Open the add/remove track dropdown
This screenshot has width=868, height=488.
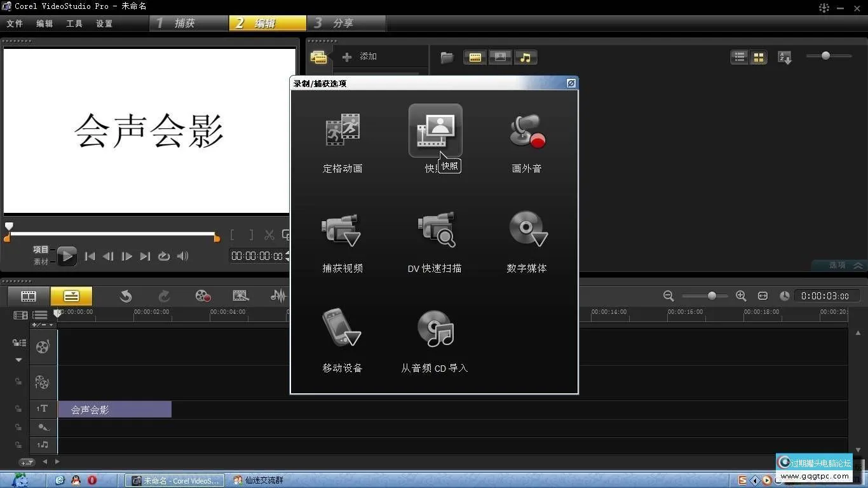tap(50, 325)
